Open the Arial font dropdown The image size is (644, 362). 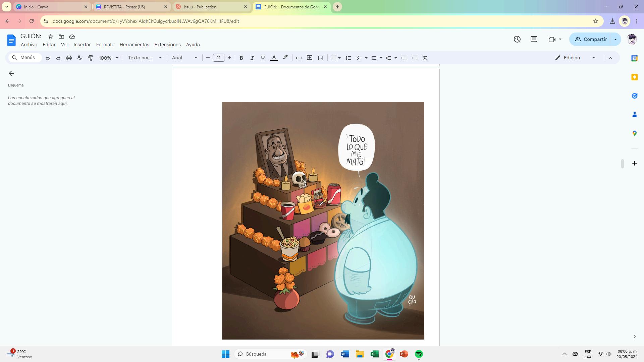tap(184, 58)
